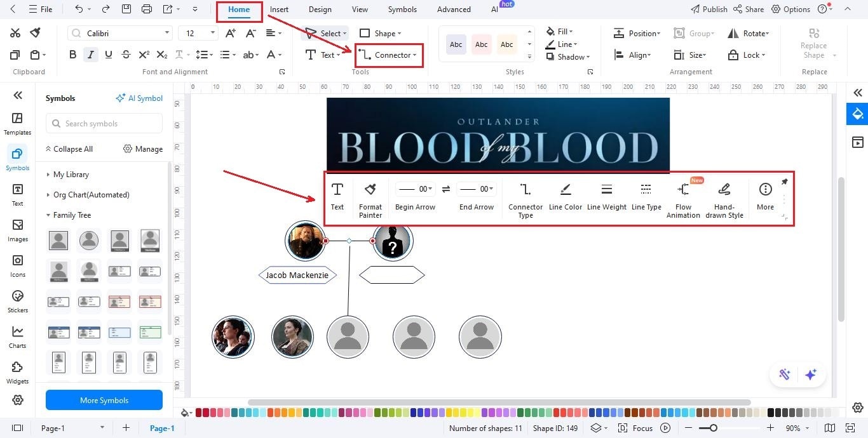Viewport: 868px width, 438px height.
Task: Collapse the left sidebar with double chevron
Action: click(18, 95)
